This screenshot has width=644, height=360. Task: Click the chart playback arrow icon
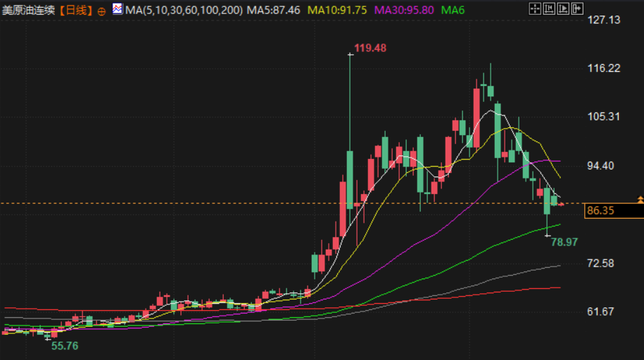pyautogui.click(x=562, y=8)
